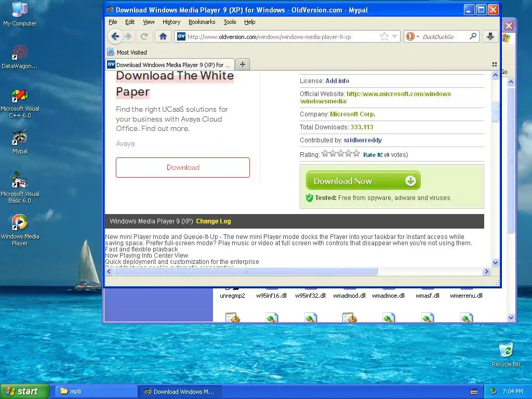Open the Edit menu
This screenshot has width=532, height=399.
click(x=129, y=22)
